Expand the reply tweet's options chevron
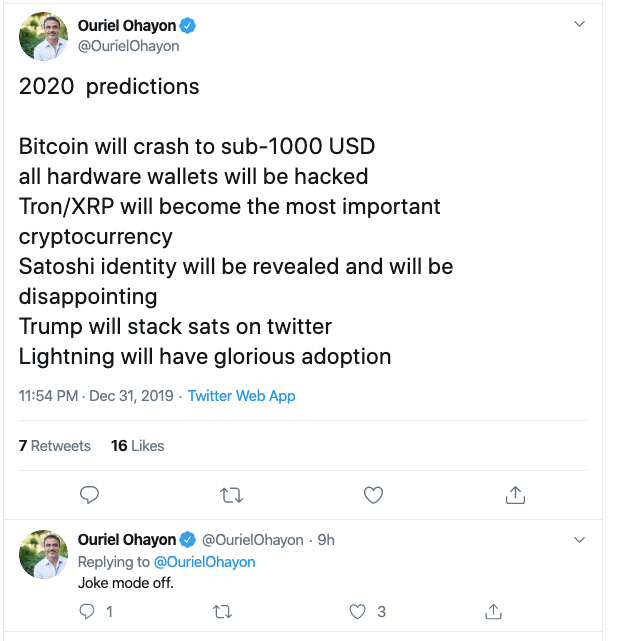621x641 pixels. tap(579, 540)
